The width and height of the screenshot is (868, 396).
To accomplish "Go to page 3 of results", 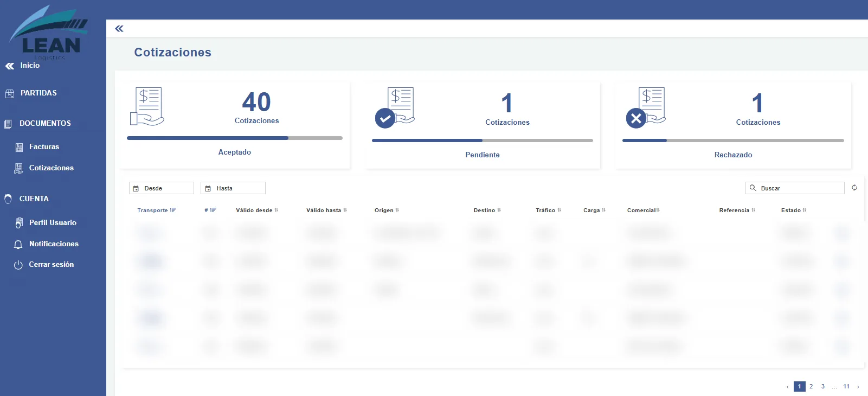I will click(823, 386).
